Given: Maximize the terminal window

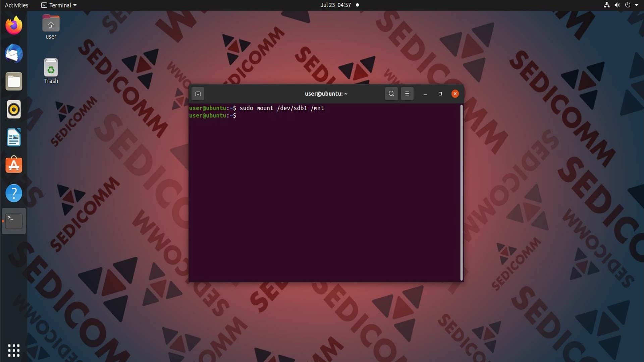Looking at the screenshot, I should click(x=440, y=94).
